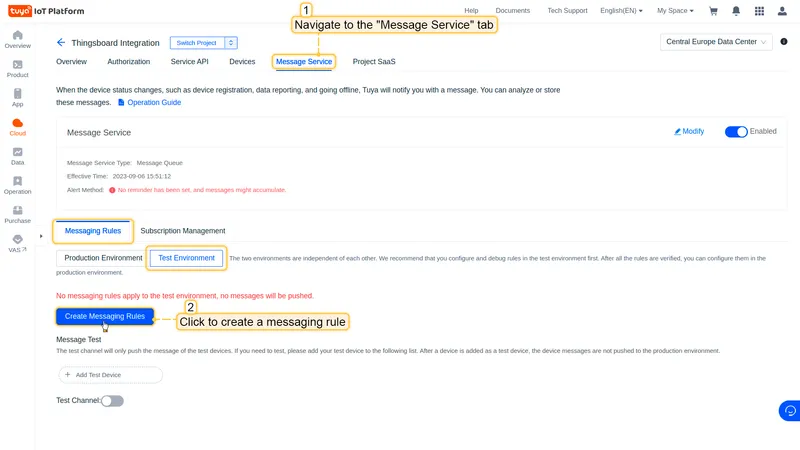Open the user account icon

[782, 11]
